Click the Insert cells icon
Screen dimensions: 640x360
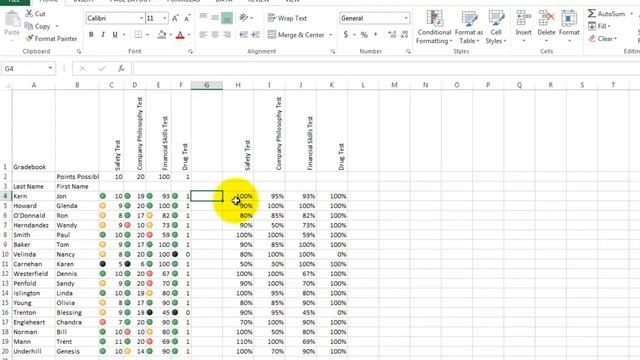523,18
